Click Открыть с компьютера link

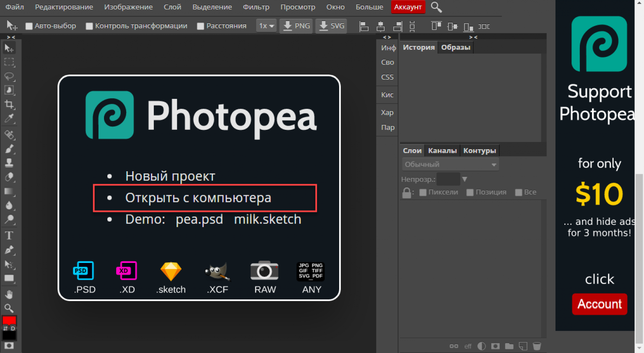tap(198, 198)
